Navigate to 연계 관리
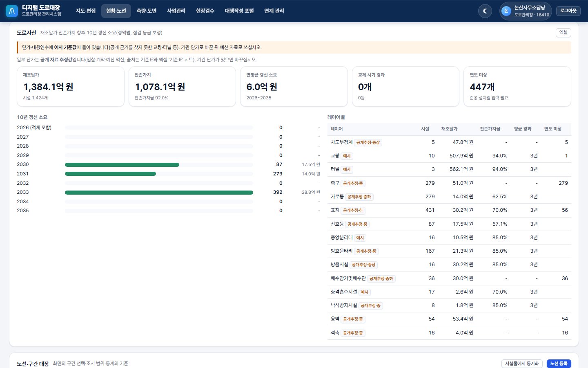 274,11
